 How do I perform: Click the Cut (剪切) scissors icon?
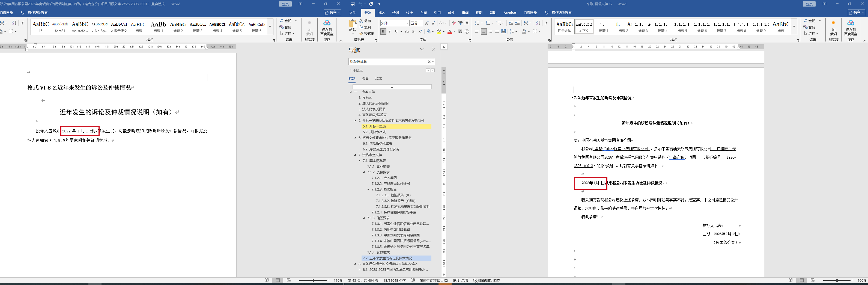tap(361, 21)
